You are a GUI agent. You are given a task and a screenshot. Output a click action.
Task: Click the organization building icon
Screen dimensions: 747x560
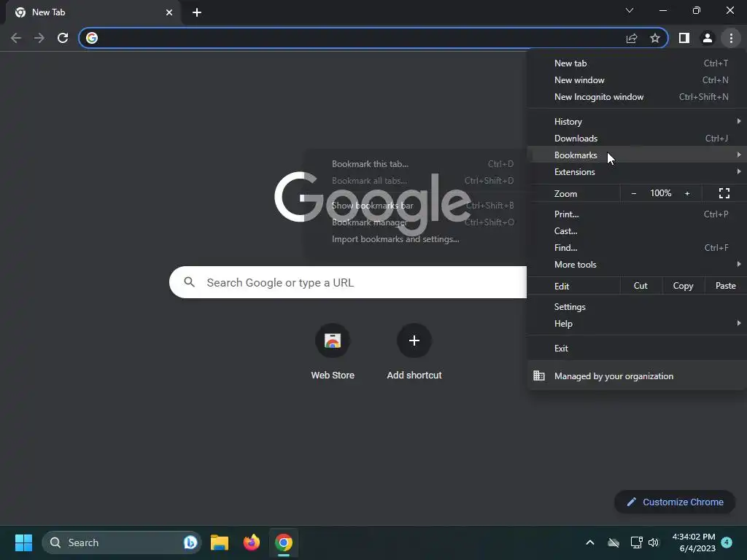539,376
